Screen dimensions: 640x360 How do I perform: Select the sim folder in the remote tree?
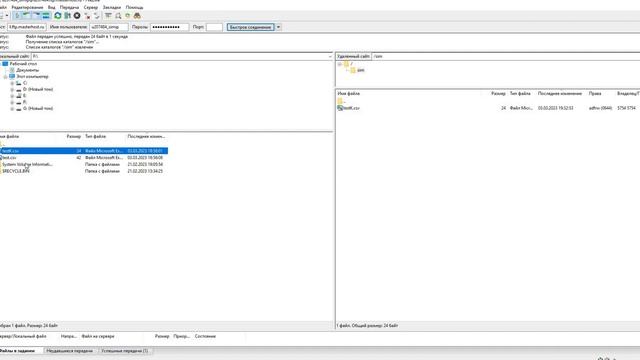click(x=360, y=70)
